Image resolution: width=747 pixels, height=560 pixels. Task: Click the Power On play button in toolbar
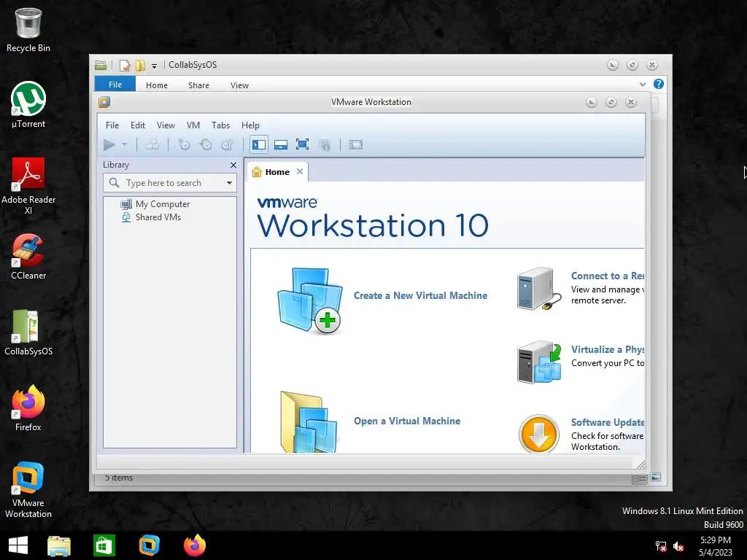tap(109, 144)
